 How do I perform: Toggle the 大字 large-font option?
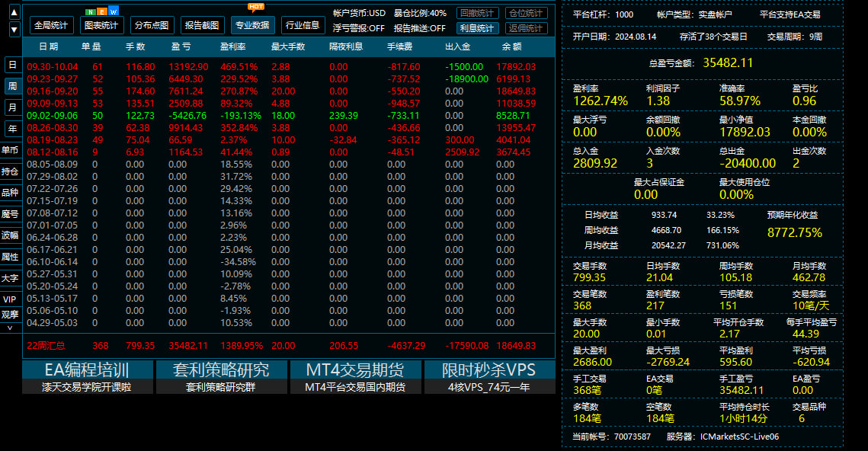10,278
